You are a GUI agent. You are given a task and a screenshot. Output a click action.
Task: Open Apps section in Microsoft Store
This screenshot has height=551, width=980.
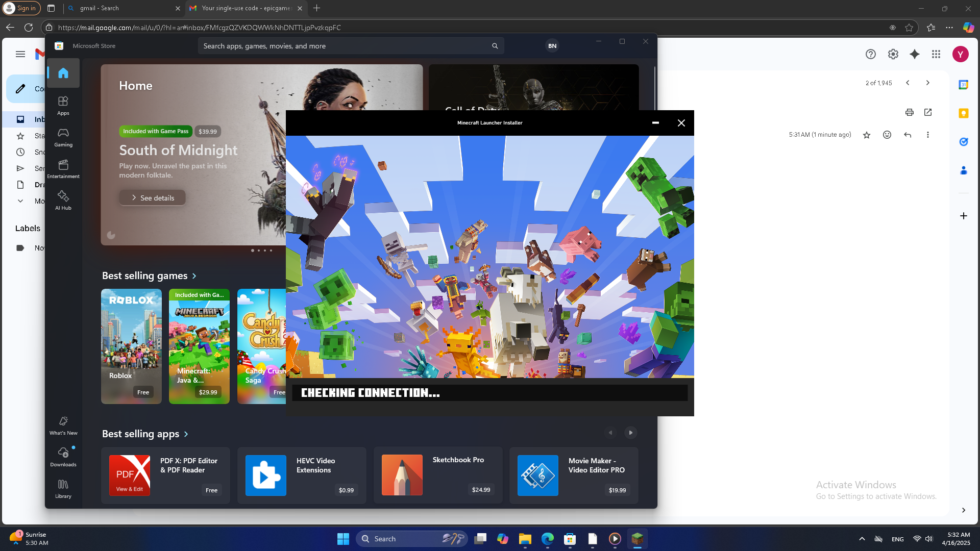coord(63,106)
